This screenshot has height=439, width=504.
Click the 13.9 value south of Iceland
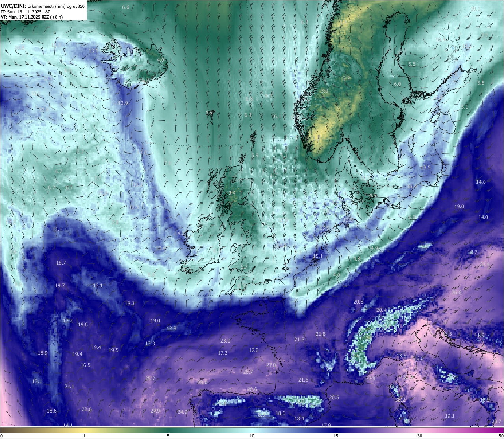click(x=123, y=103)
